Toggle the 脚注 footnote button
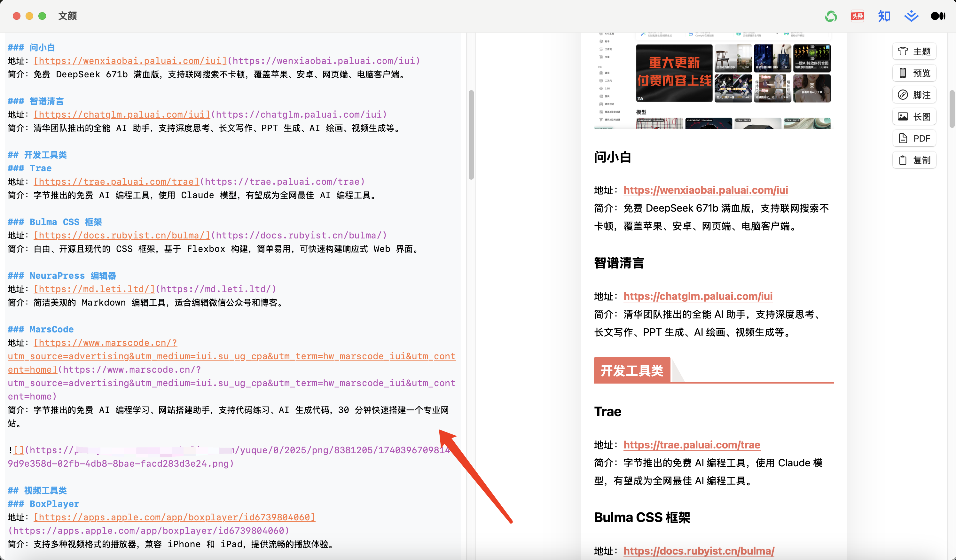Viewport: 956px width, 560px height. point(914,95)
